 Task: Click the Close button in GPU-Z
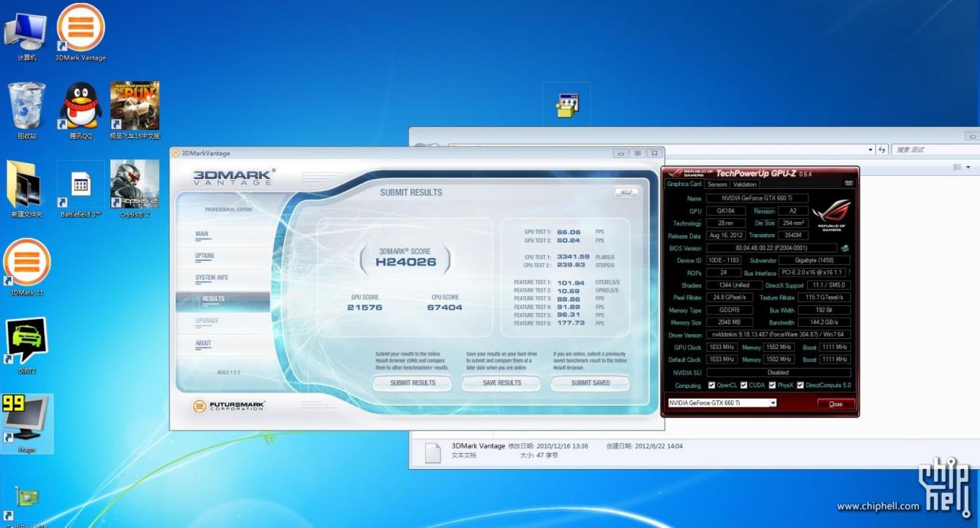[x=835, y=403]
